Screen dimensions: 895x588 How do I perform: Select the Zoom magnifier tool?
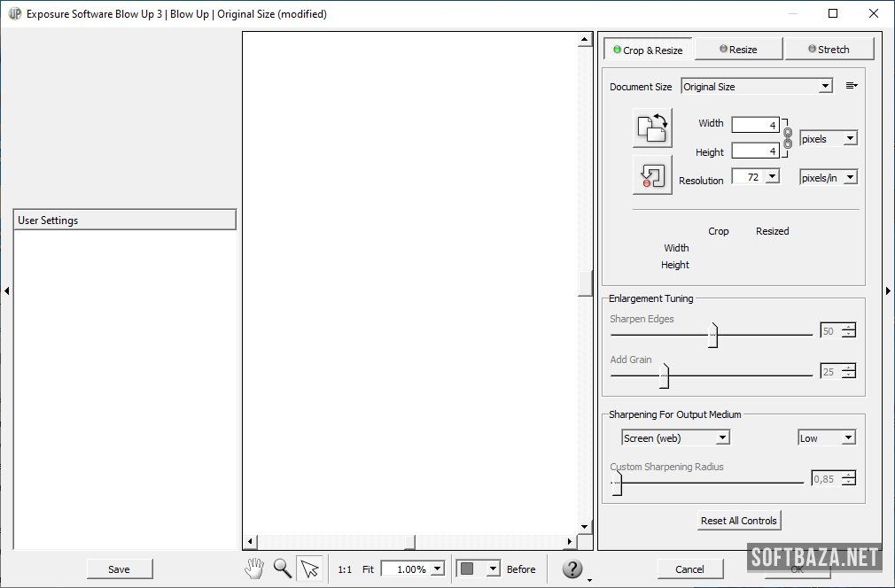[282, 569]
